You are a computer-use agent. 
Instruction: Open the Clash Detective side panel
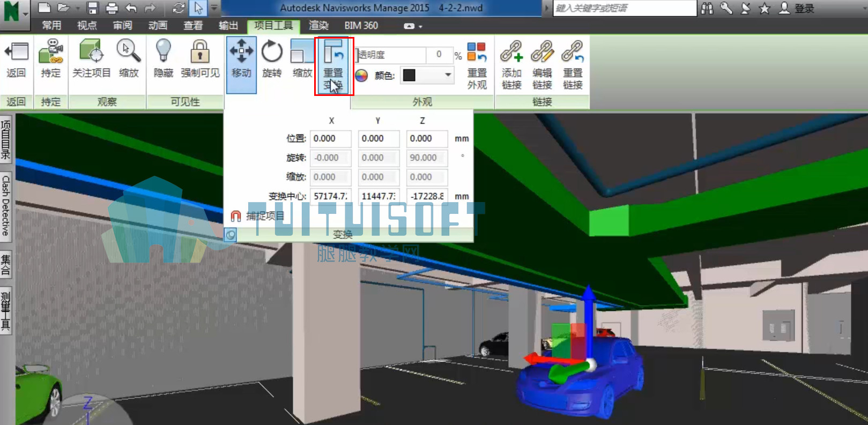click(x=6, y=205)
